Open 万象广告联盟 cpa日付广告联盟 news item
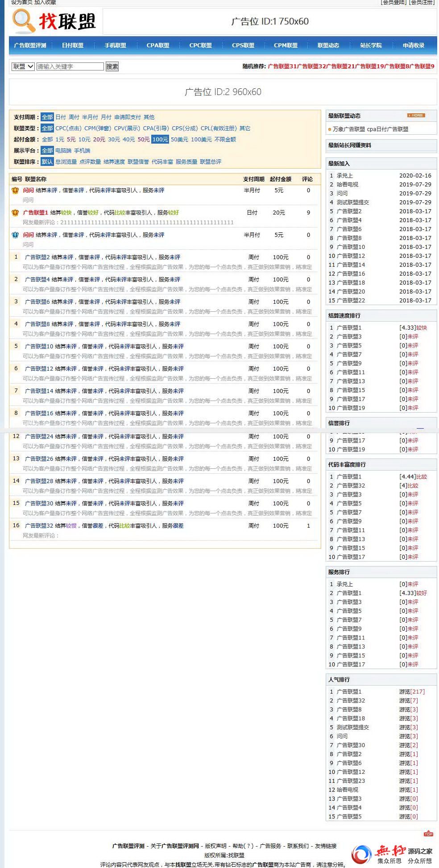This screenshot has width=439, height=868. [370, 129]
